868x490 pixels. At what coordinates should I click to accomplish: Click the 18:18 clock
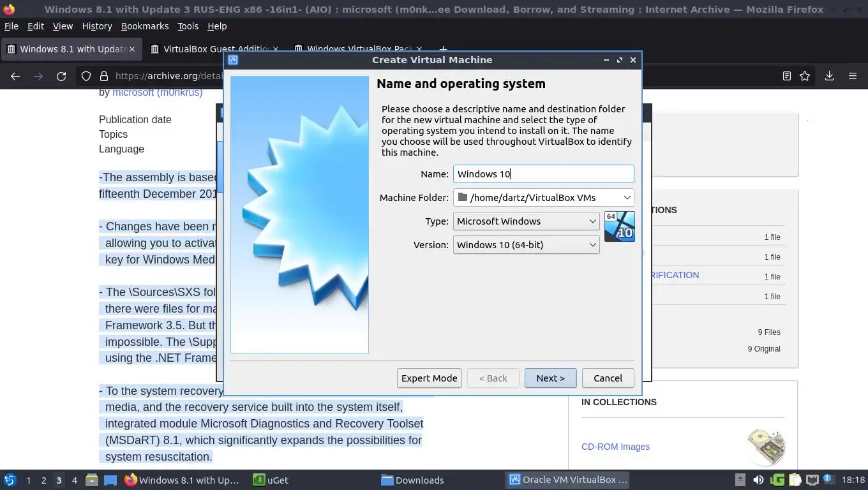click(x=853, y=480)
